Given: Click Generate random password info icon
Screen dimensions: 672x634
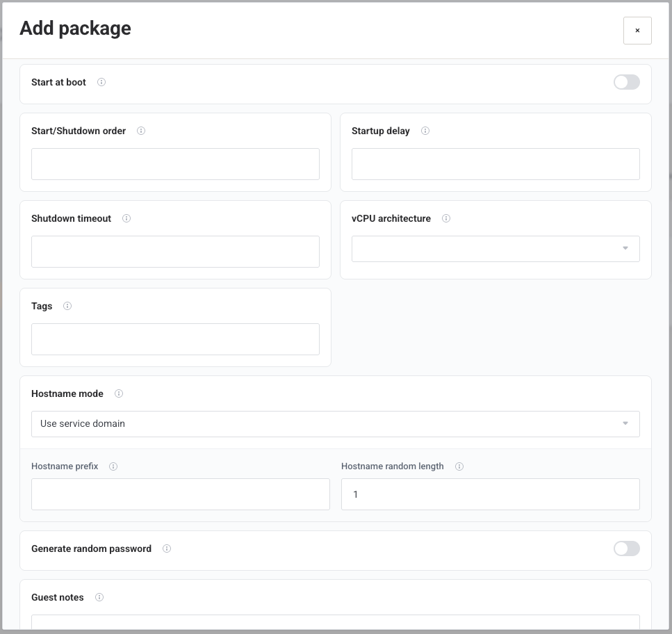Looking at the screenshot, I should (x=167, y=548).
